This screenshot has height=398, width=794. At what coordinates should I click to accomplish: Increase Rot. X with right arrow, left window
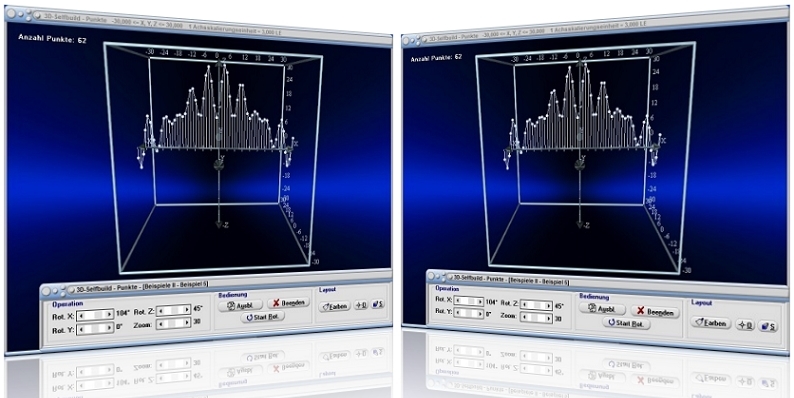(109, 314)
